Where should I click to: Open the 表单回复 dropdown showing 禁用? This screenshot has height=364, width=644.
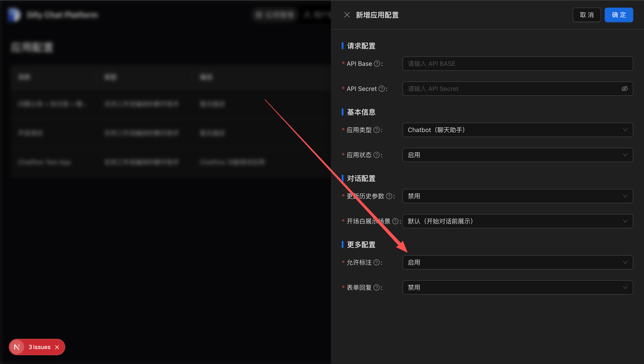point(517,287)
